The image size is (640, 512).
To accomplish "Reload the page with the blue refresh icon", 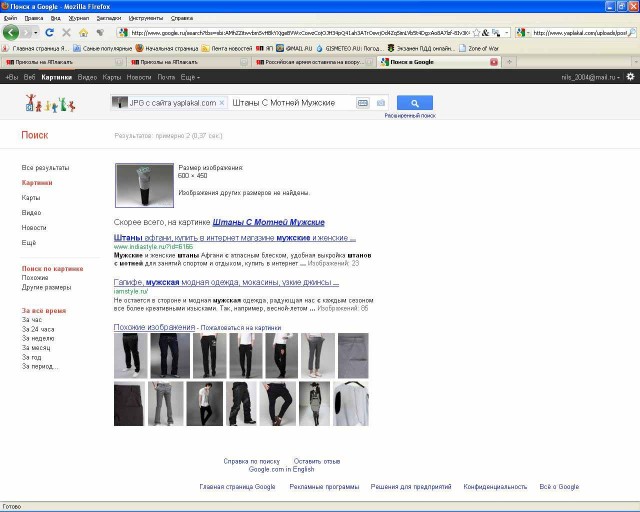I will click(x=49, y=32).
